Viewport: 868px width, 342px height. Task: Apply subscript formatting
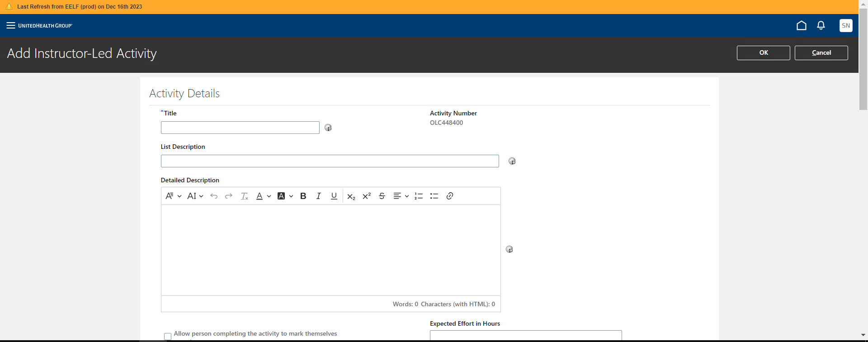point(351,196)
